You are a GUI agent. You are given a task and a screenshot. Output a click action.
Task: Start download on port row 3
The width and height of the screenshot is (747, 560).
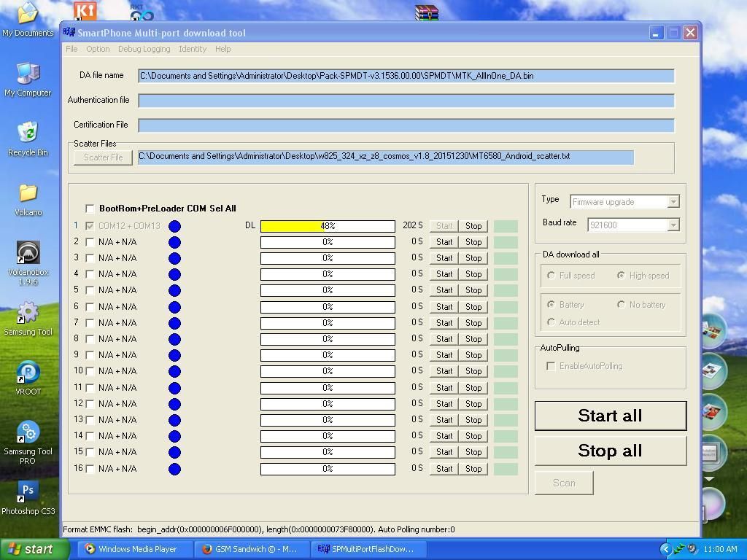tap(444, 258)
